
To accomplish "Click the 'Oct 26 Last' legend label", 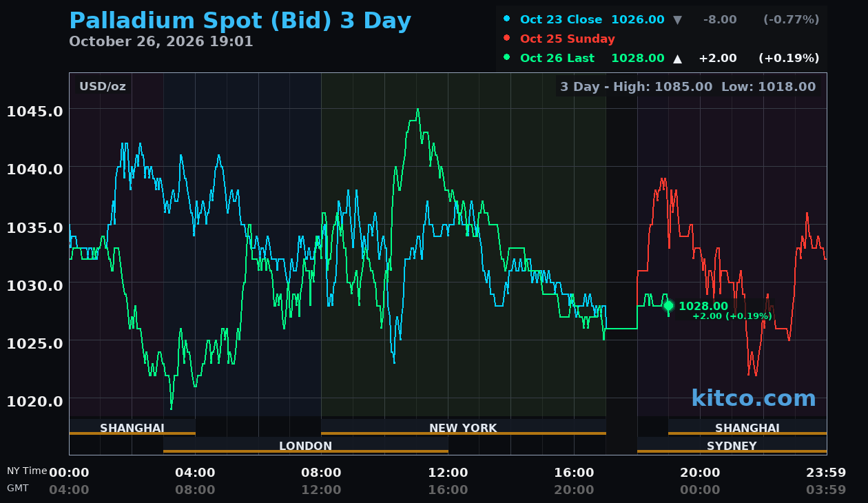I will click(x=557, y=58).
